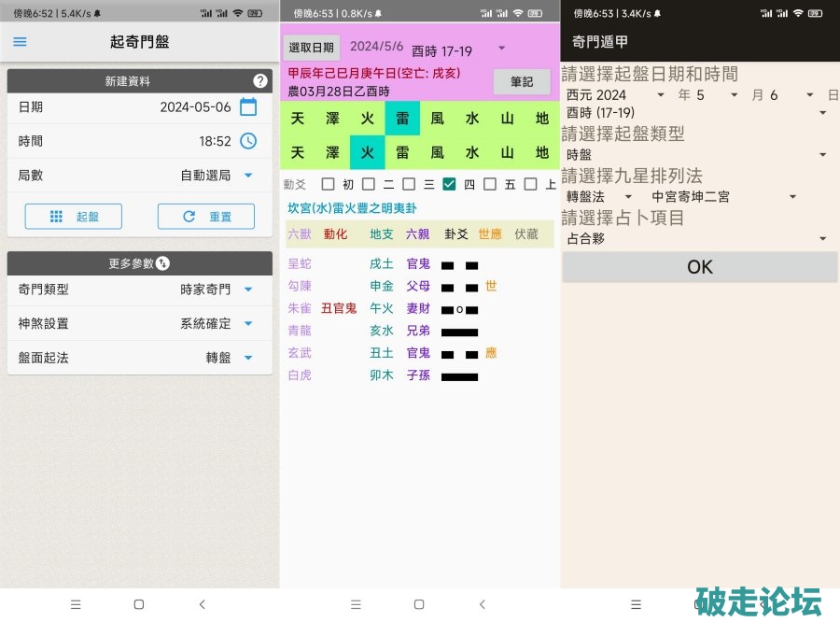Open the 筆記 notes button
Screen dimensions: 840x622
pyautogui.click(x=522, y=82)
